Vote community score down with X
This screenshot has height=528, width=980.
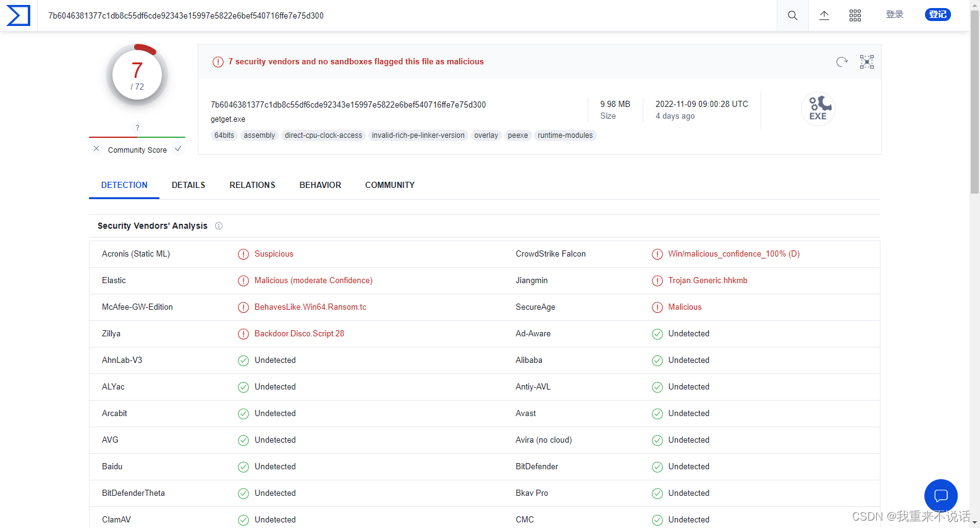pyautogui.click(x=96, y=149)
